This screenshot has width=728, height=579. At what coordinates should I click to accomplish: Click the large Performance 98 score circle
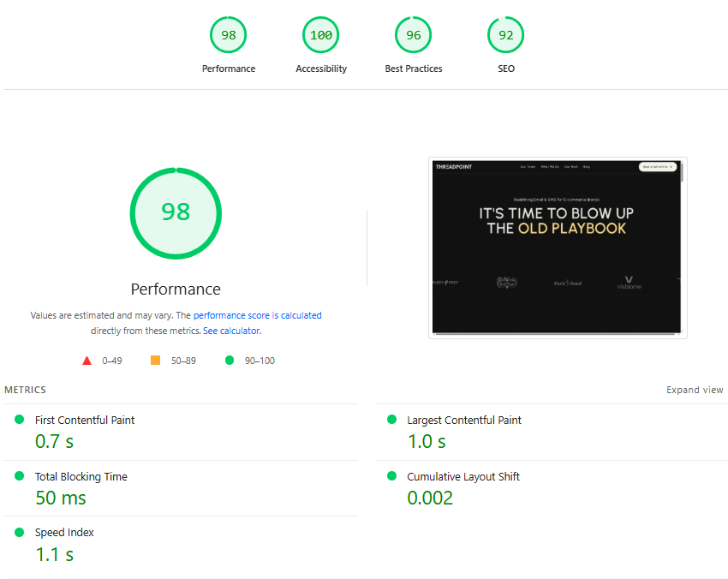pyautogui.click(x=176, y=212)
